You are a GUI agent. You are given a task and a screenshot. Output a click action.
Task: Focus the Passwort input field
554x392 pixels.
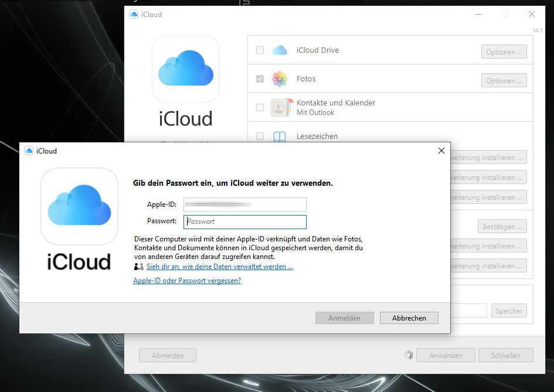(245, 221)
